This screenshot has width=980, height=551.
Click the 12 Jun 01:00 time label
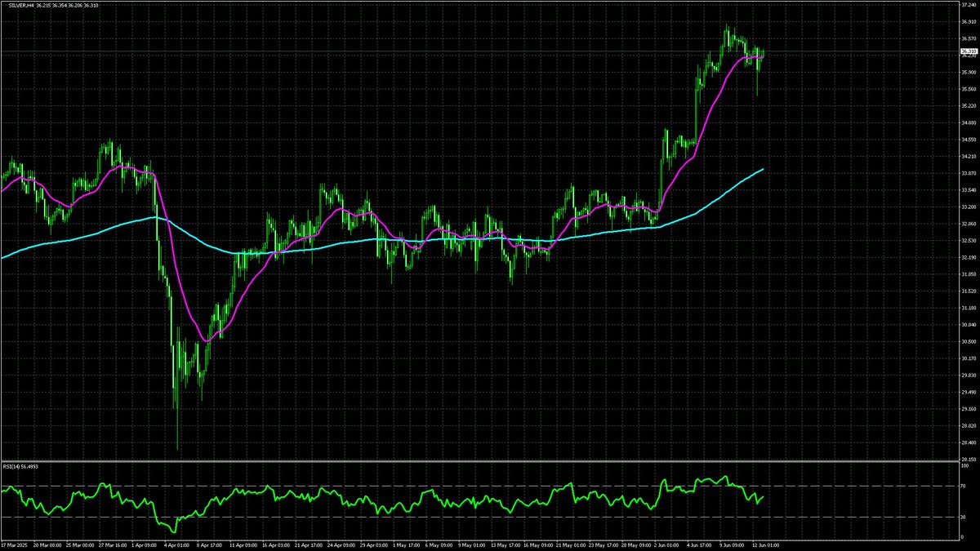click(x=765, y=544)
